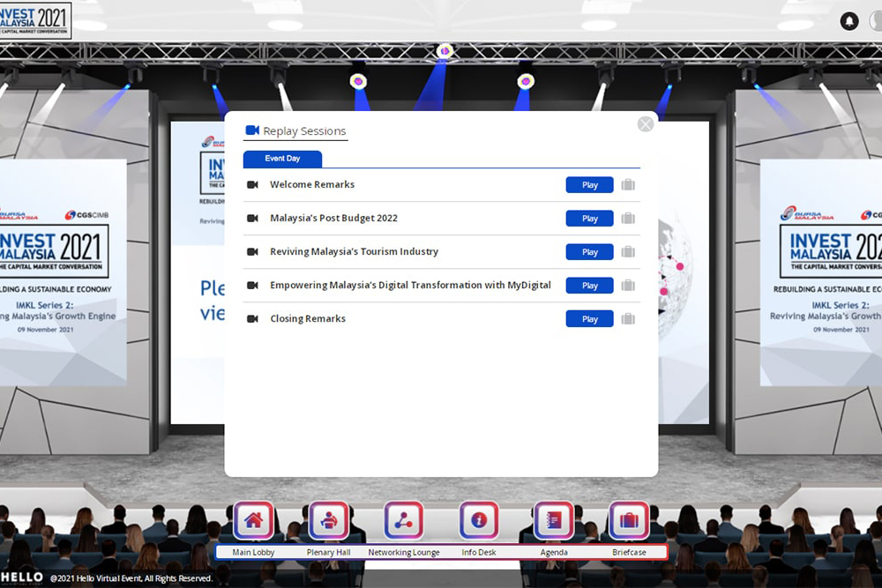
Task: Play Closing Remarks session
Action: click(x=589, y=319)
